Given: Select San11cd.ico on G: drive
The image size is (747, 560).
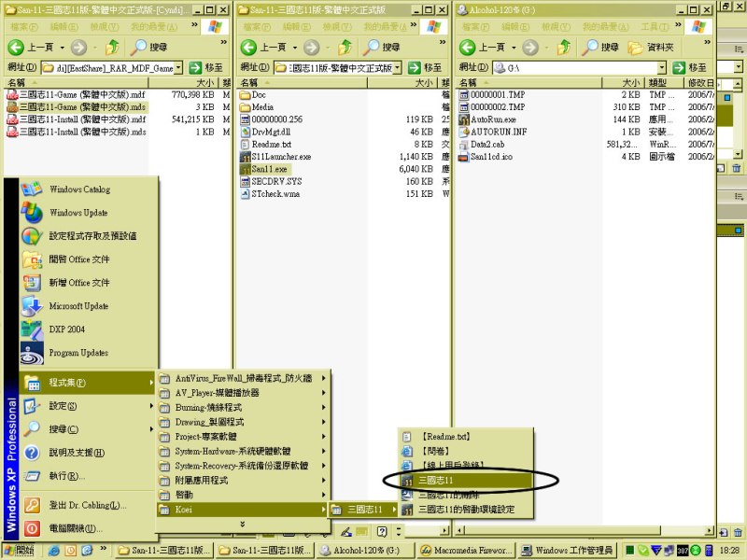Looking at the screenshot, I should point(486,157).
